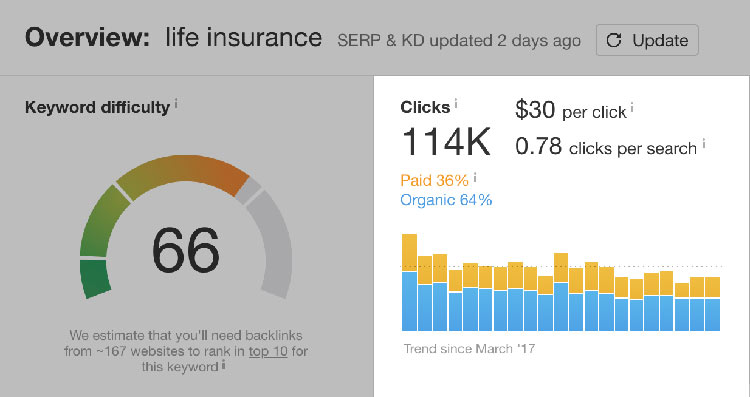
Task: Click info icon beside clicks per search
Action: (x=704, y=143)
